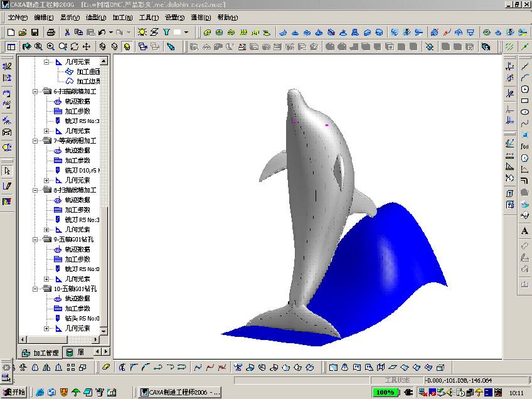
Task: Open the undo history dropdown arrow
Action: pos(110,32)
